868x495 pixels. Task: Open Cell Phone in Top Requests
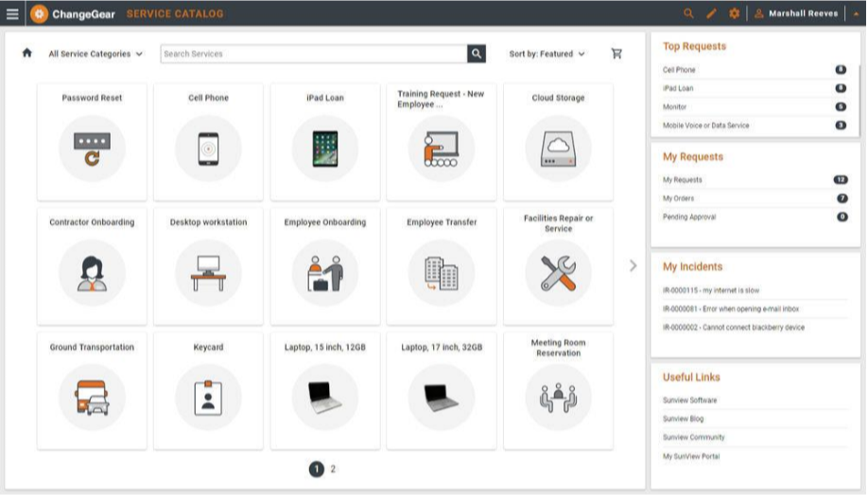679,70
